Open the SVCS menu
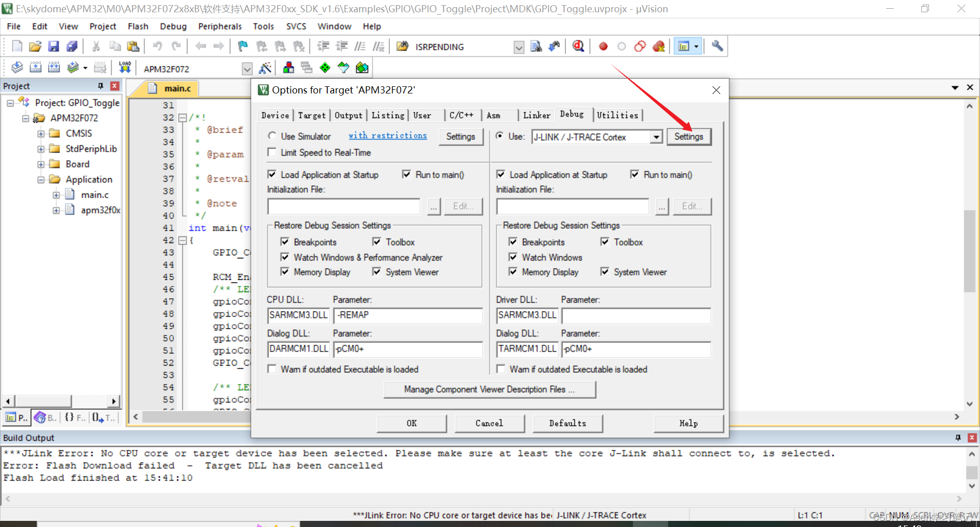Image resolution: width=980 pixels, height=527 pixels. point(296,27)
